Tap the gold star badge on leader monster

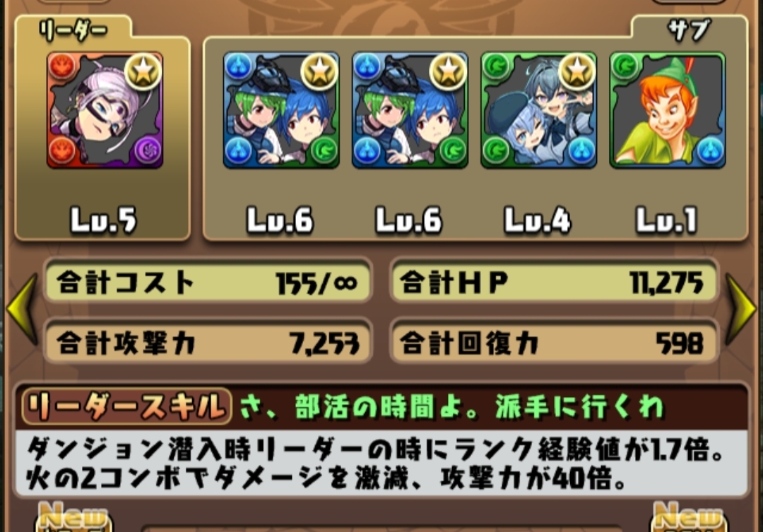coord(143,72)
